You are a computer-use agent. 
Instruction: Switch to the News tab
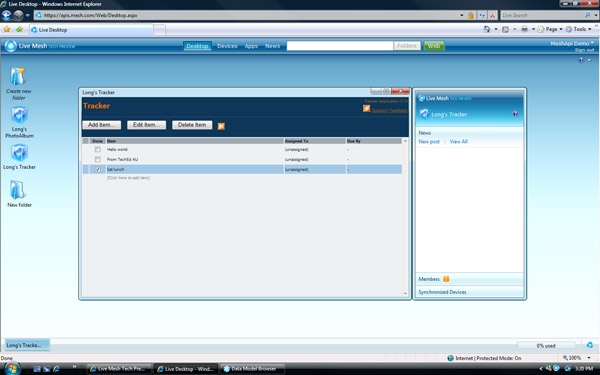click(272, 46)
